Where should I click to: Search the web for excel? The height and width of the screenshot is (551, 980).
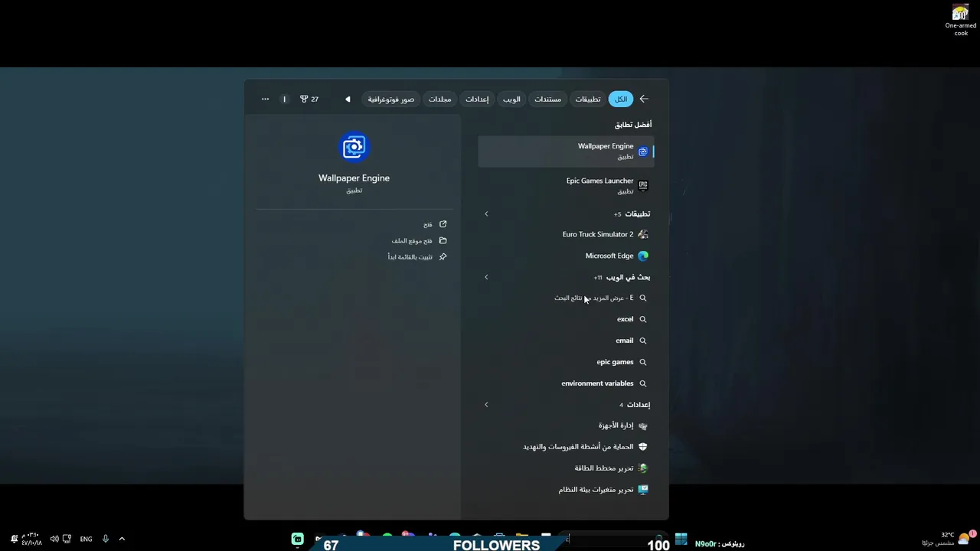pyautogui.click(x=567, y=319)
